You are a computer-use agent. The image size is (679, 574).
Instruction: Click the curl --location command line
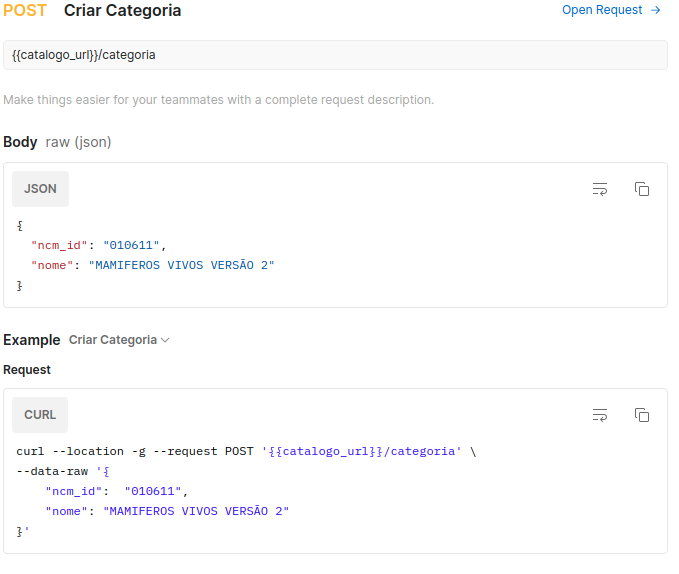pyautogui.click(x=246, y=451)
